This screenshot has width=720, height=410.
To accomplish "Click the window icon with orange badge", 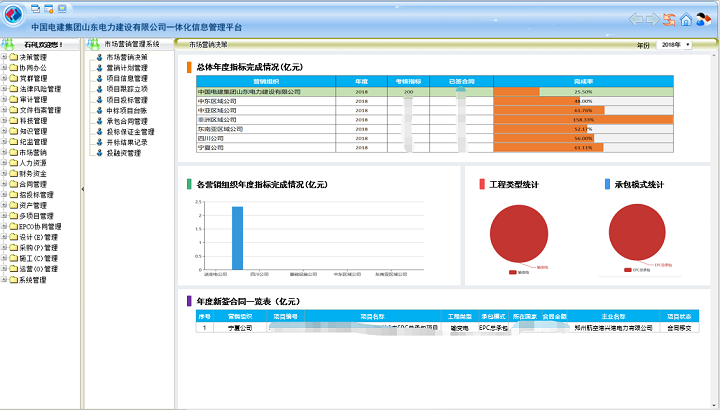I will click(49, 8).
